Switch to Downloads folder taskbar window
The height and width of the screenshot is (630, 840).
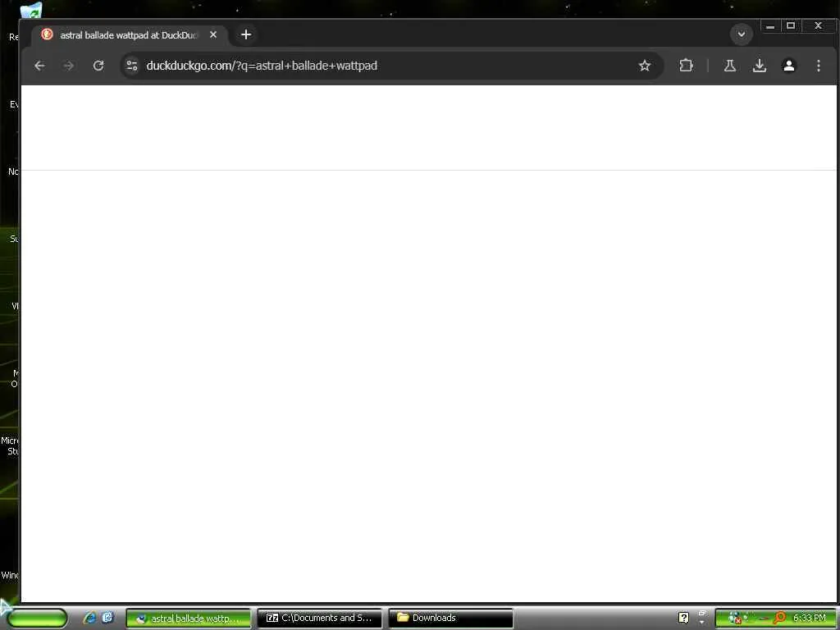(x=450, y=619)
